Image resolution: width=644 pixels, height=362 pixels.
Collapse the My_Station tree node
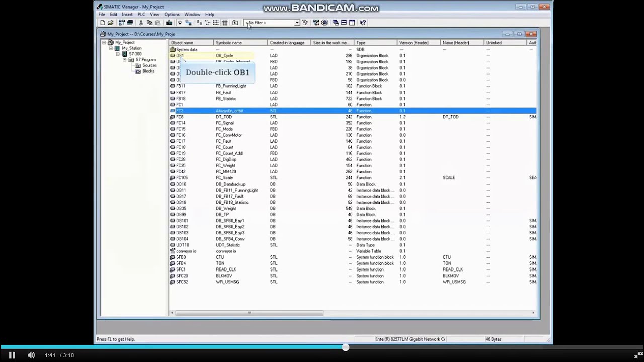pos(111,48)
